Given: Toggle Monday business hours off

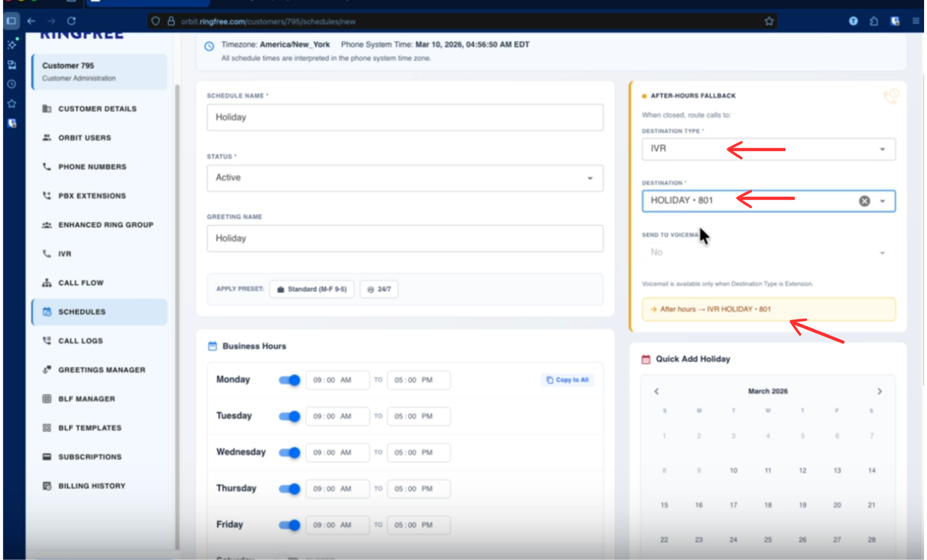Looking at the screenshot, I should point(289,380).
